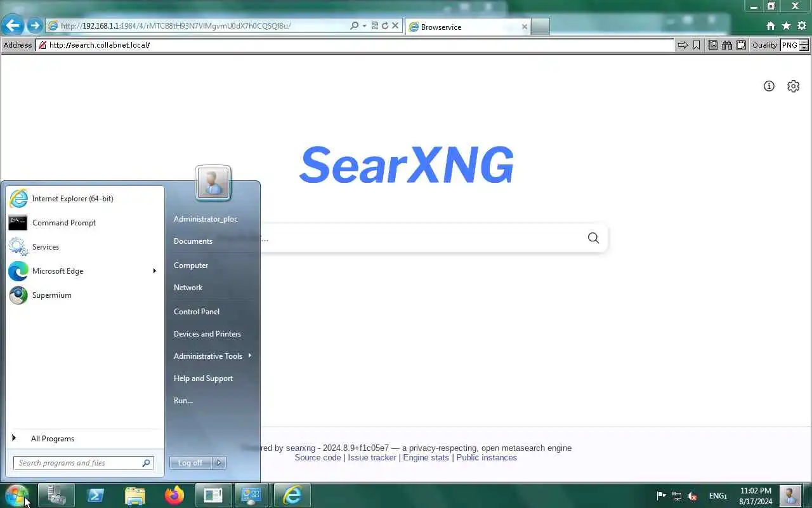This screenshot has height=508, width=812.
Task: Open searxng footer link
Action: point(300,448)
